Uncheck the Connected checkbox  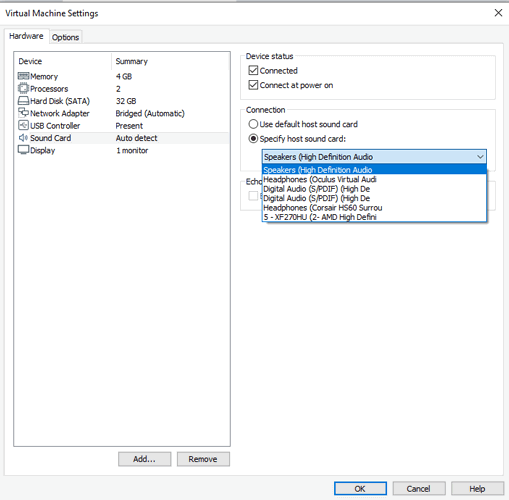coord(253,70)
